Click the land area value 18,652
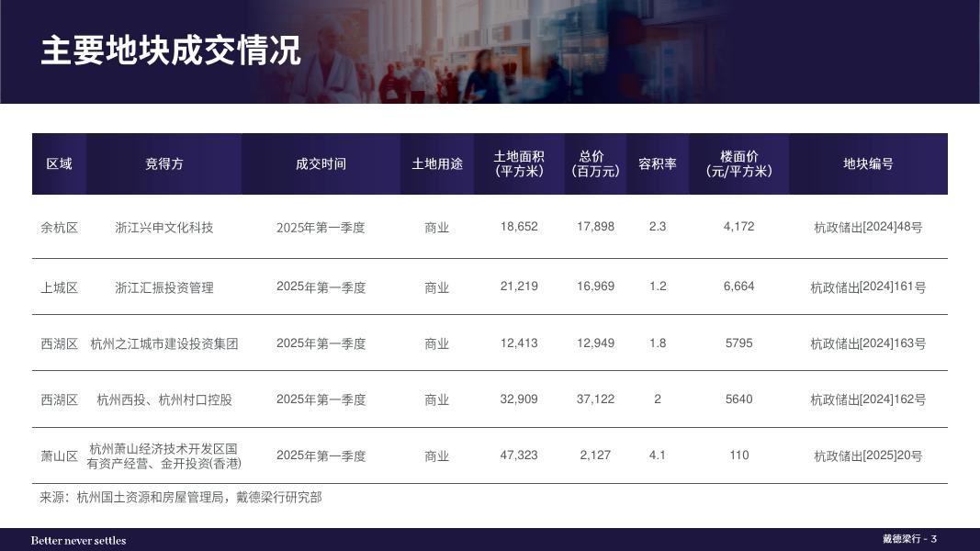Screen dimensions: 980x551 point(519,227)
